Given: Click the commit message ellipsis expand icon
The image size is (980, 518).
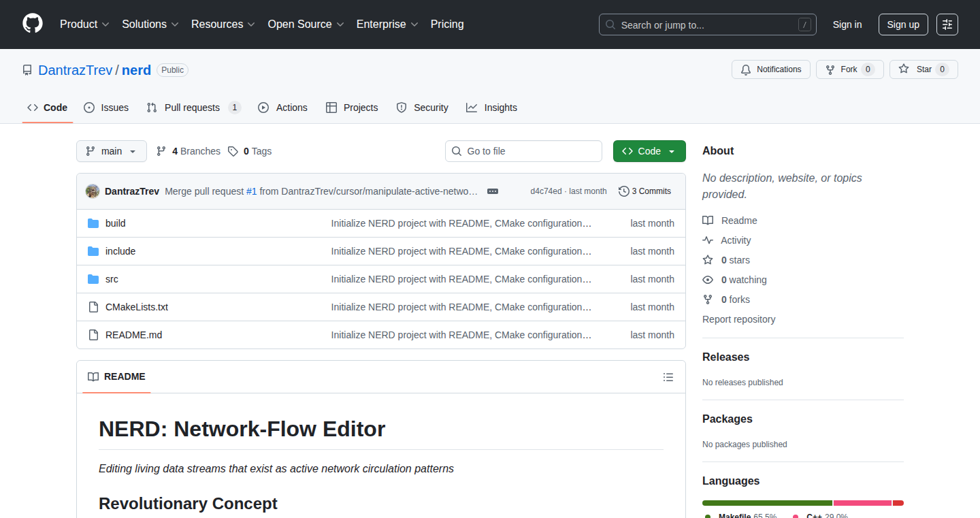Looking at the screenshot, I should [493, 191].
